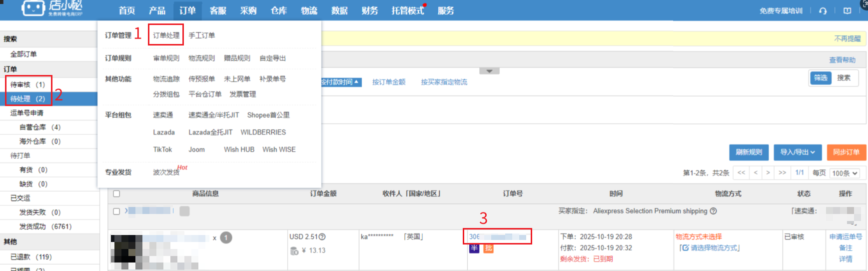The height and width of the screenshot is (271, 868).
Task: Click the purple 半 order tag
Action: click(x=474, y=248)
